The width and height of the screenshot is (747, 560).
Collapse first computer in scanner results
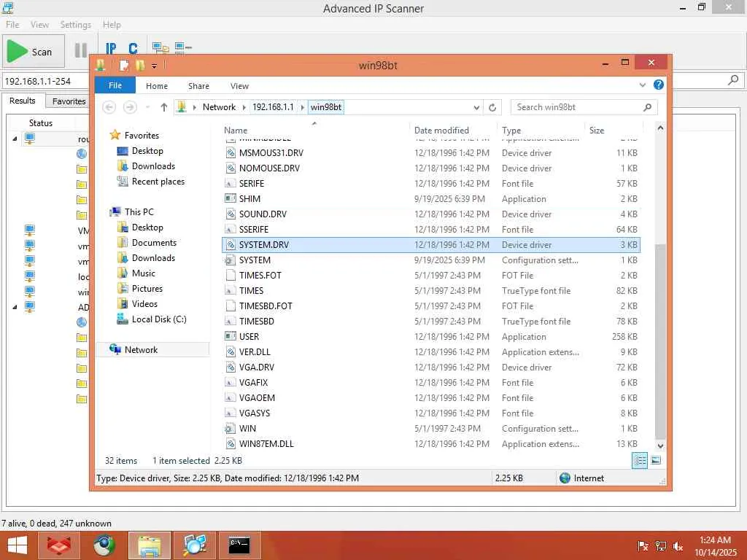[15, 139]
